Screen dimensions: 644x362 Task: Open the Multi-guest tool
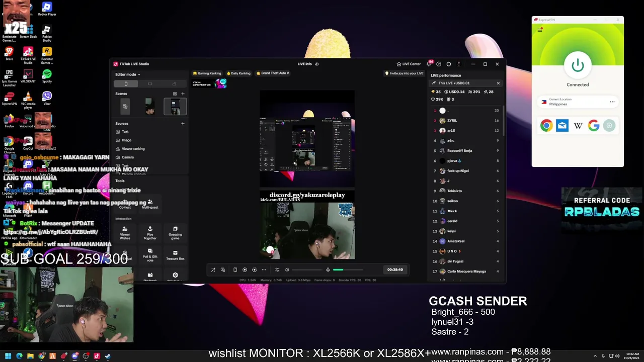[150, 204]
